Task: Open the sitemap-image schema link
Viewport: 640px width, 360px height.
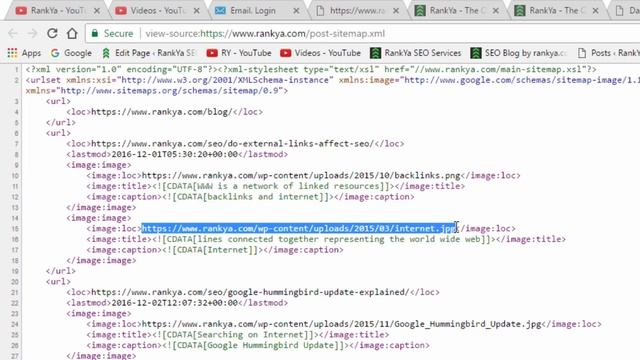Action: click(522, 80)
